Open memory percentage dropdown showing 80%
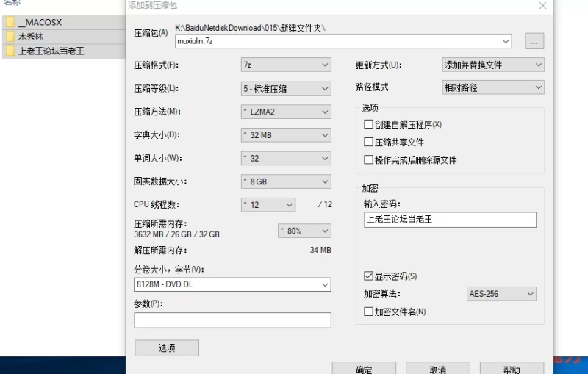The height and width of the screenshot is (374, 588). (x=304, y=231)
